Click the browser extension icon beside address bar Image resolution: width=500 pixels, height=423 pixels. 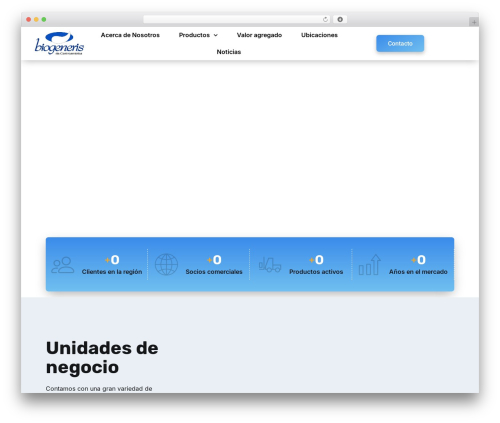click(340, 20)
